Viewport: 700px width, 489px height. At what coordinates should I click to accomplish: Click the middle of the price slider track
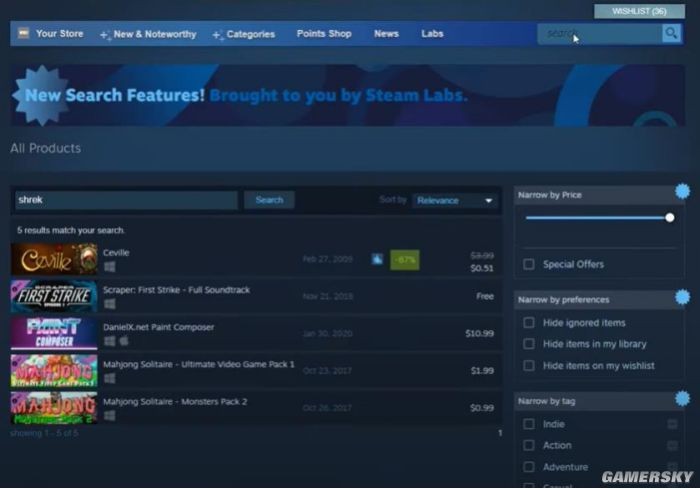596,217
